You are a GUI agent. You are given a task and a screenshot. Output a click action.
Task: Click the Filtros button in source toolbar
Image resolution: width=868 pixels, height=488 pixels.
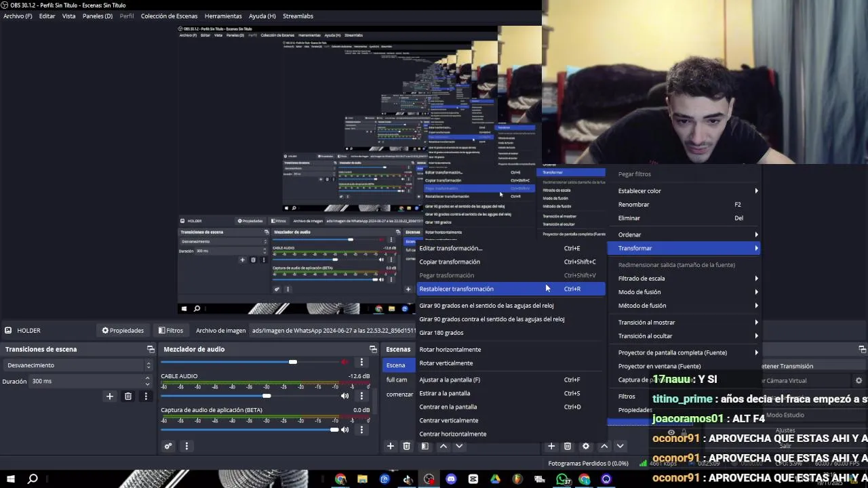(170, 331)
